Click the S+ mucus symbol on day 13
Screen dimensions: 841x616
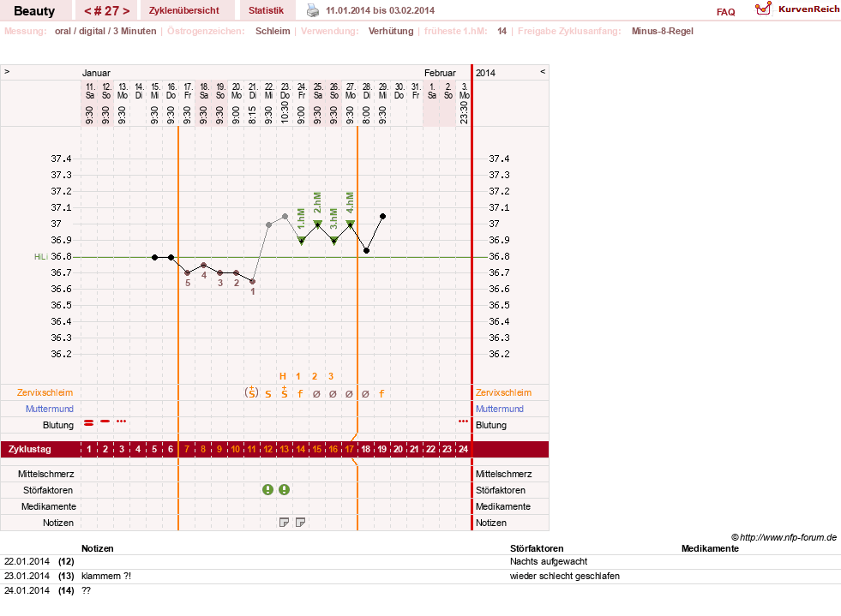285,392
